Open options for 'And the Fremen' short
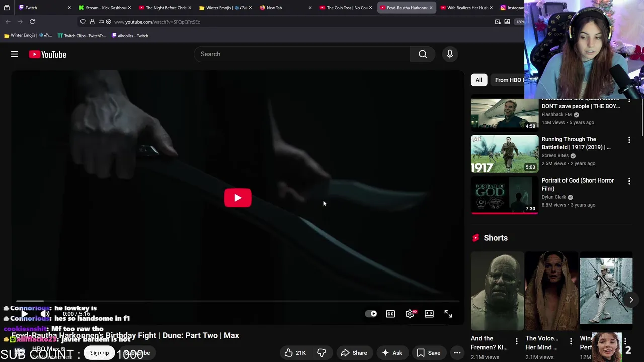The image size is (644, 362). (516, 342)
